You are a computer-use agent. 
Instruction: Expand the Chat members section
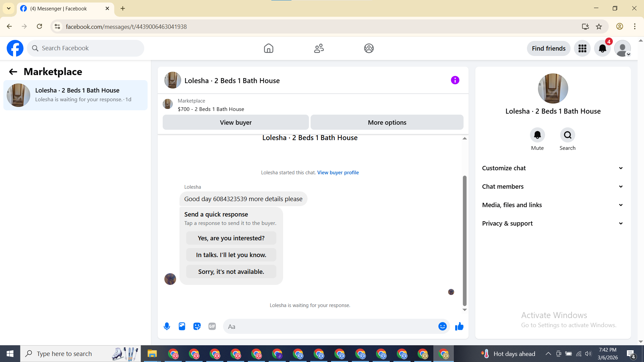553,186
